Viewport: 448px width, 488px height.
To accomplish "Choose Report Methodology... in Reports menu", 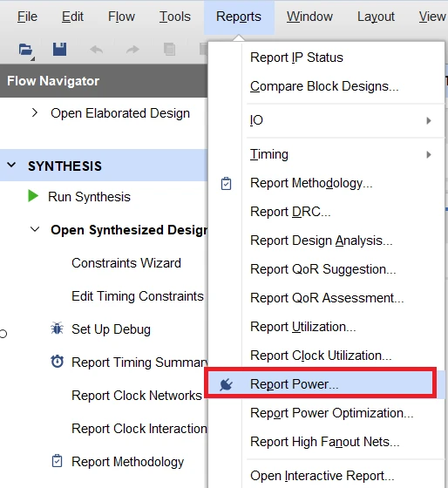I will coord(311,183).
